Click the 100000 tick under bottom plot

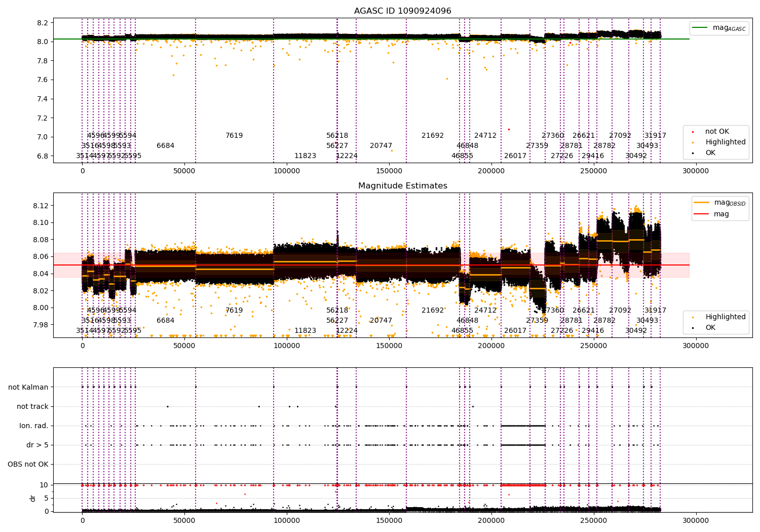pos(287,521)
